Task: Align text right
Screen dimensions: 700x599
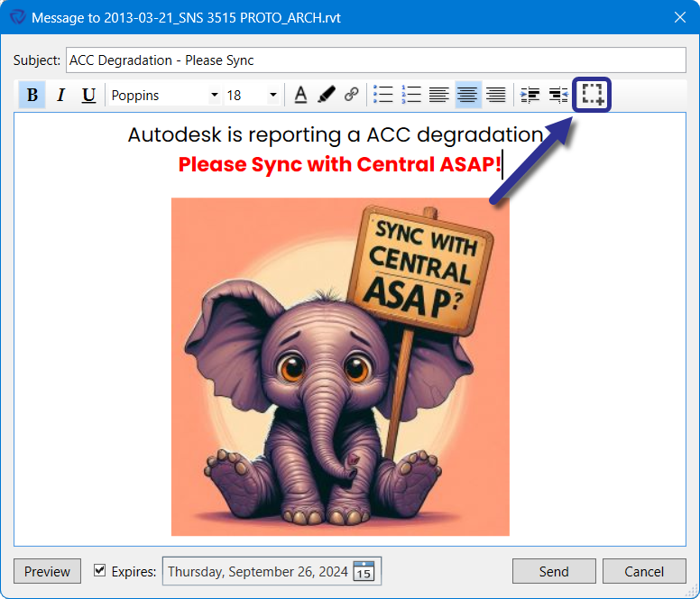Action: click(x=496, y=95)
